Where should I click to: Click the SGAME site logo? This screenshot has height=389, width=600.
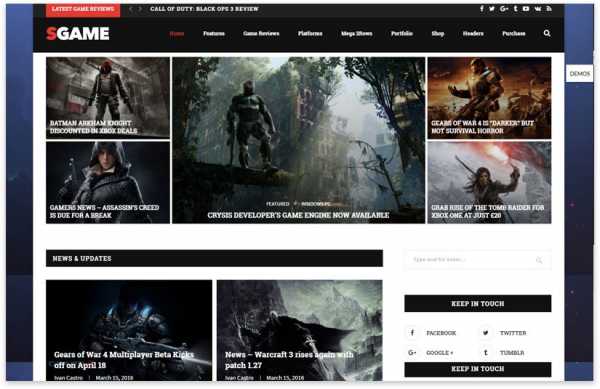(78, 34)
